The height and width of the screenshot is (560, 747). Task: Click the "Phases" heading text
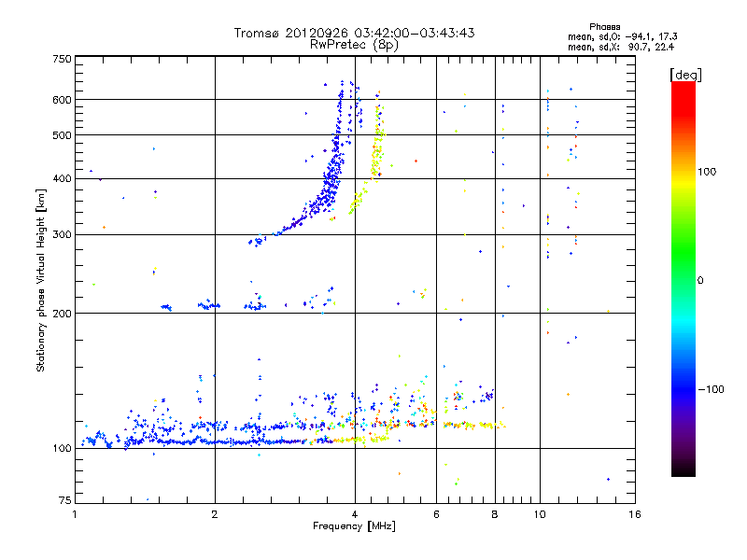(604, 27)
